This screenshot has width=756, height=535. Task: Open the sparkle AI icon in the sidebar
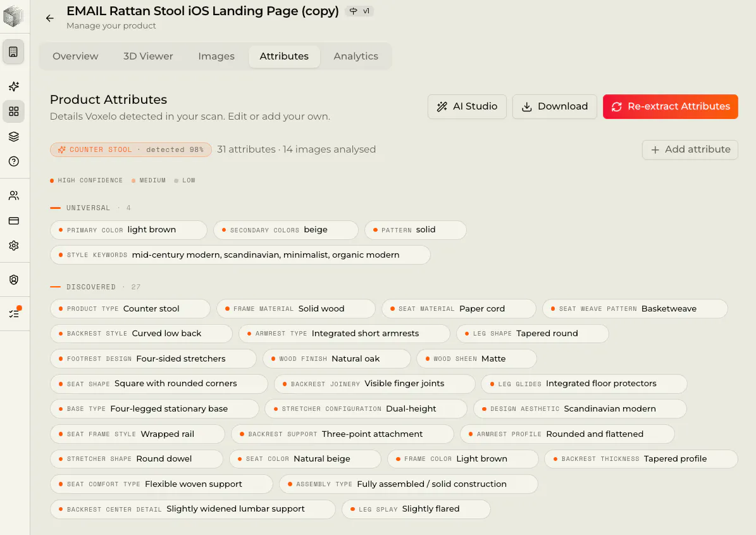coord(13,86)
